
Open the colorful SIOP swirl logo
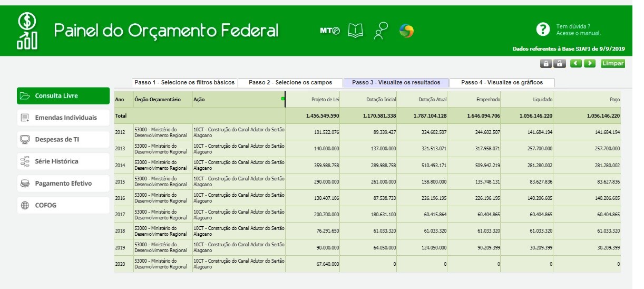pos(406,31)
